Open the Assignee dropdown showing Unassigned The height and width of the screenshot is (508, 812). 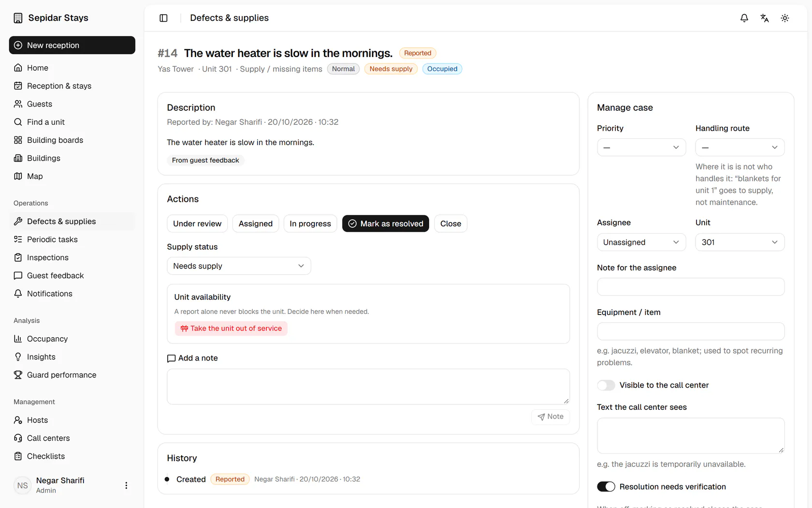click(x=641, y=242)
